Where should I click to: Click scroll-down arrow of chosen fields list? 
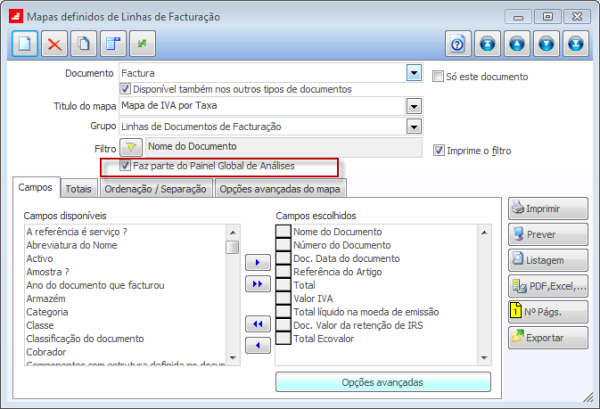click(x=484, y=358)
